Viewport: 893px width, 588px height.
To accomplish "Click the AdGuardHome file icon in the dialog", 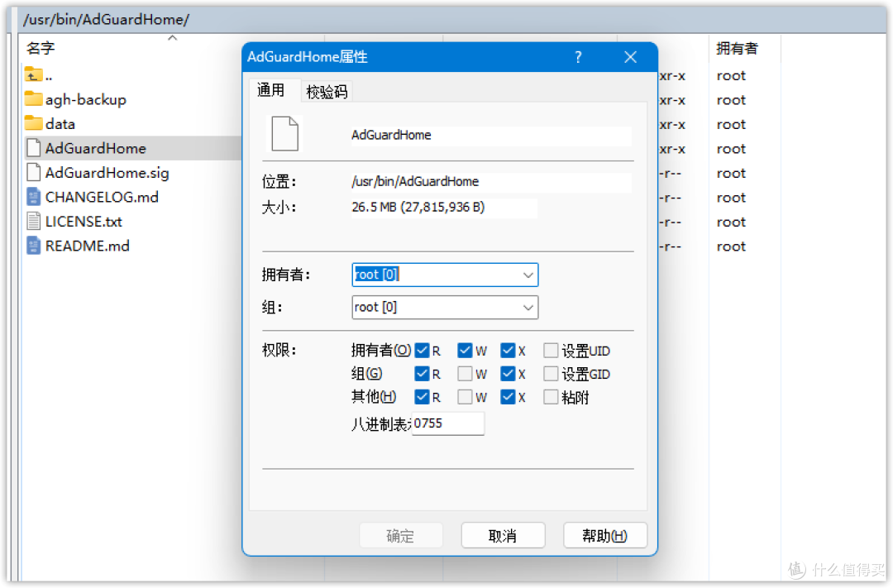I will point(284,133).
